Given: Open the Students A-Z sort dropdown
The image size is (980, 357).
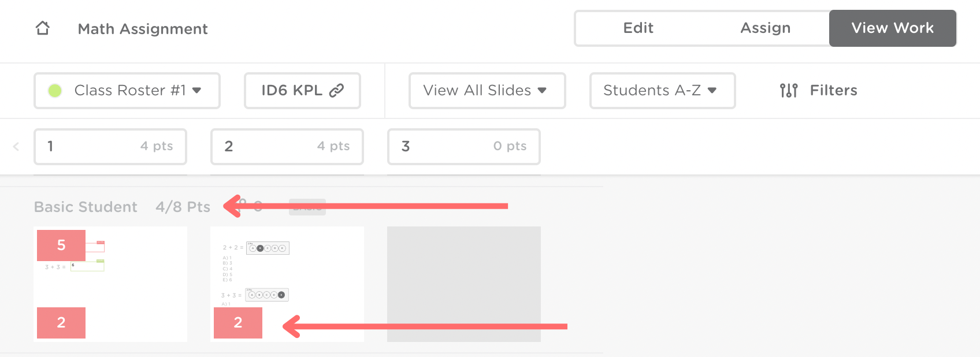Looking at the screenshot, I should 662,91.
